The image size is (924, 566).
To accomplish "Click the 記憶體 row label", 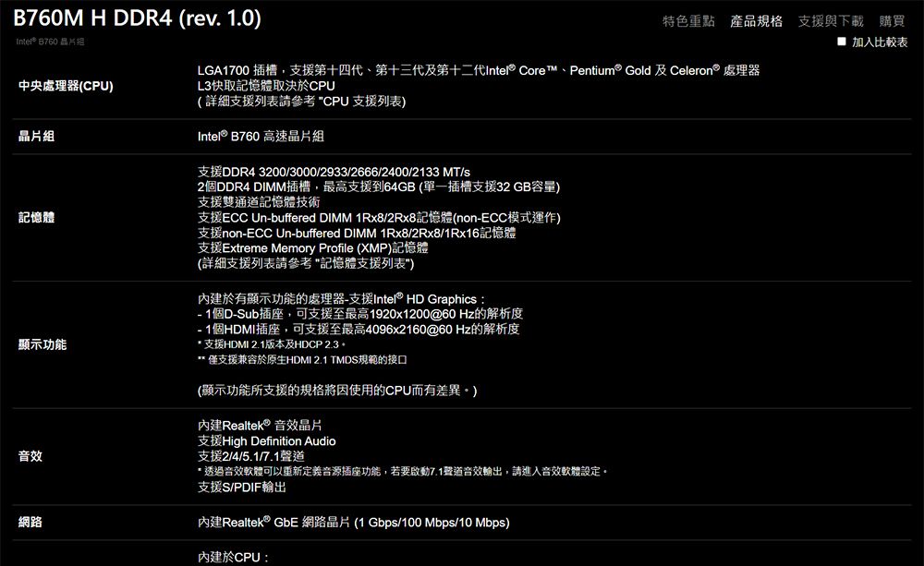I will coord(36,217).
